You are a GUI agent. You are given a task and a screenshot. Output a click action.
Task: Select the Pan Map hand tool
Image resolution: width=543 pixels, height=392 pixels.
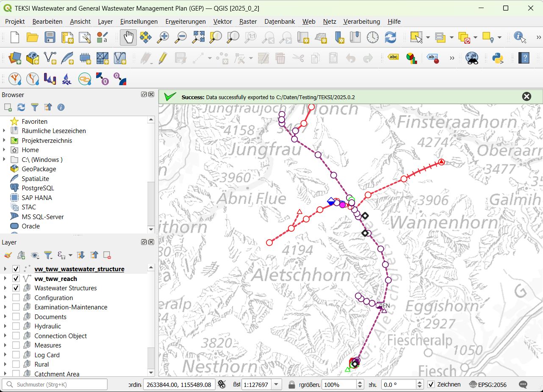coord(128,37)
